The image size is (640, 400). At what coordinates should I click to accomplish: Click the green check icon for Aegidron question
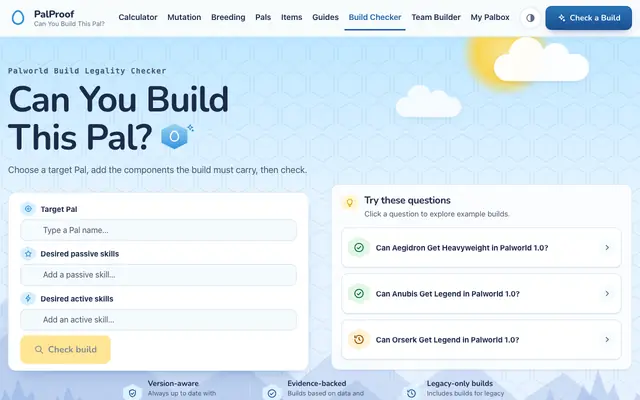pos(359,248)
